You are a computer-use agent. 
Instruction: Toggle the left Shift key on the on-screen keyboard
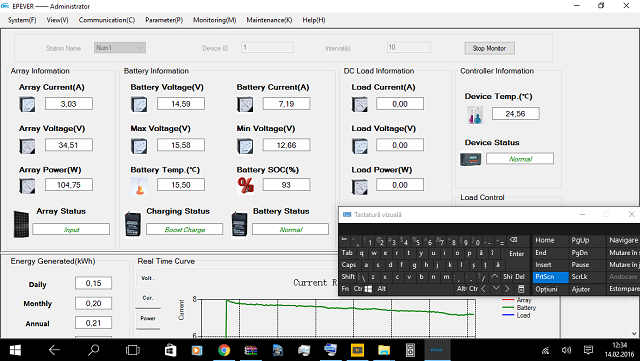pos(348,276)
